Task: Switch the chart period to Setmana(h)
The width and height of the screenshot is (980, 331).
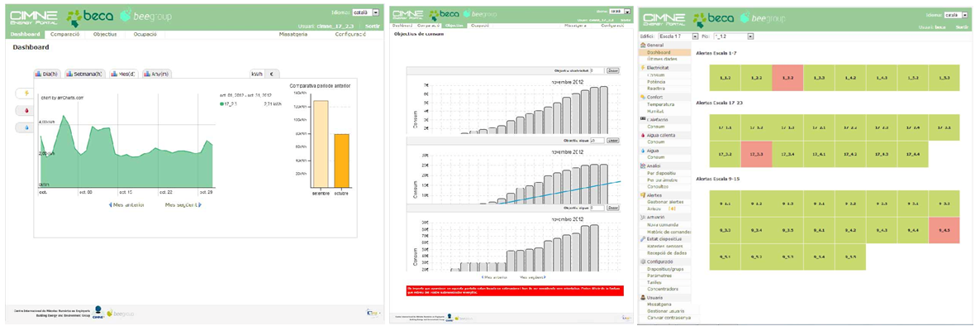Action: point(84,74)
